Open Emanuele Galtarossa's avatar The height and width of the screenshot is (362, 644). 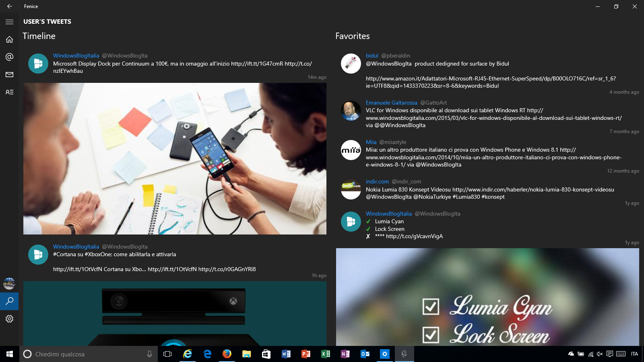click(x=351, y=111)
